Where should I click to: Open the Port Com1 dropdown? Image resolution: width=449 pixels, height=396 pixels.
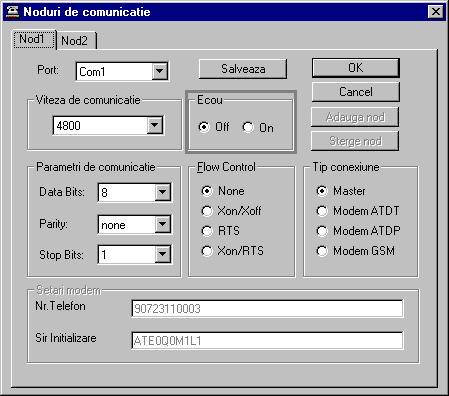159,71
